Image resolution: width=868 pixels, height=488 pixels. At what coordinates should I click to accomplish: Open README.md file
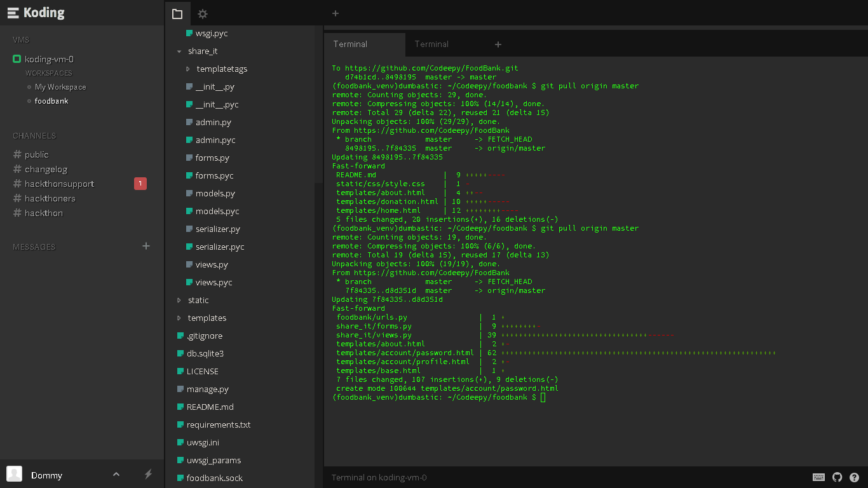pos(210,407)
